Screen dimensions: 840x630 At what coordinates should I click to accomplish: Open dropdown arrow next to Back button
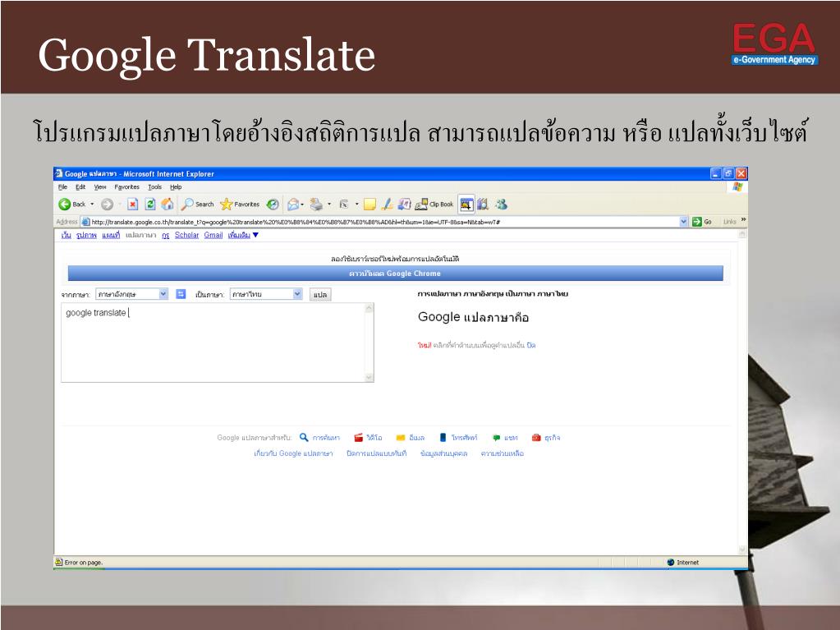[x=92, y=204]
